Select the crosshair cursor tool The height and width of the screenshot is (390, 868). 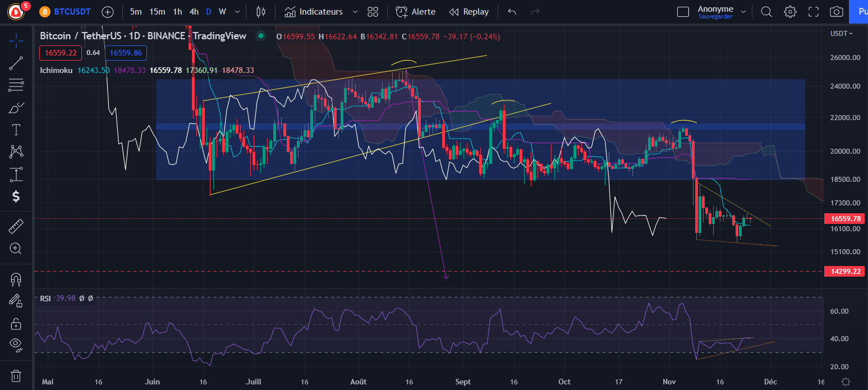[16, 40]
